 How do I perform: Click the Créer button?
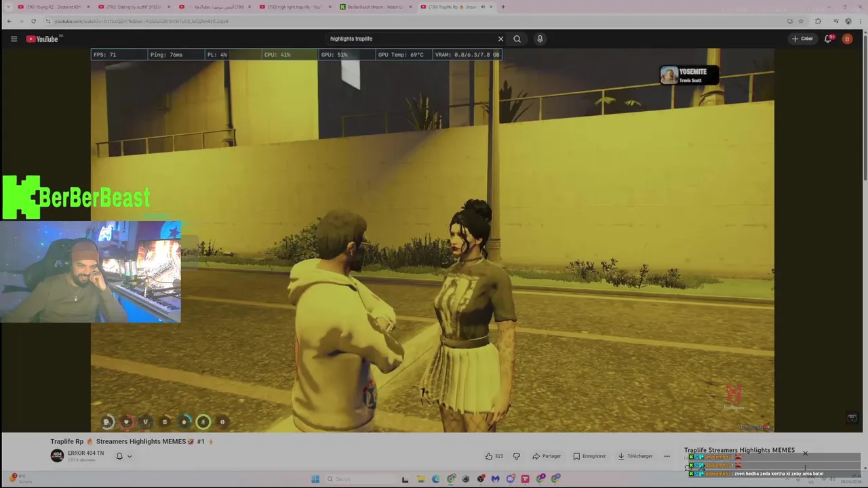tap(802, 39)
